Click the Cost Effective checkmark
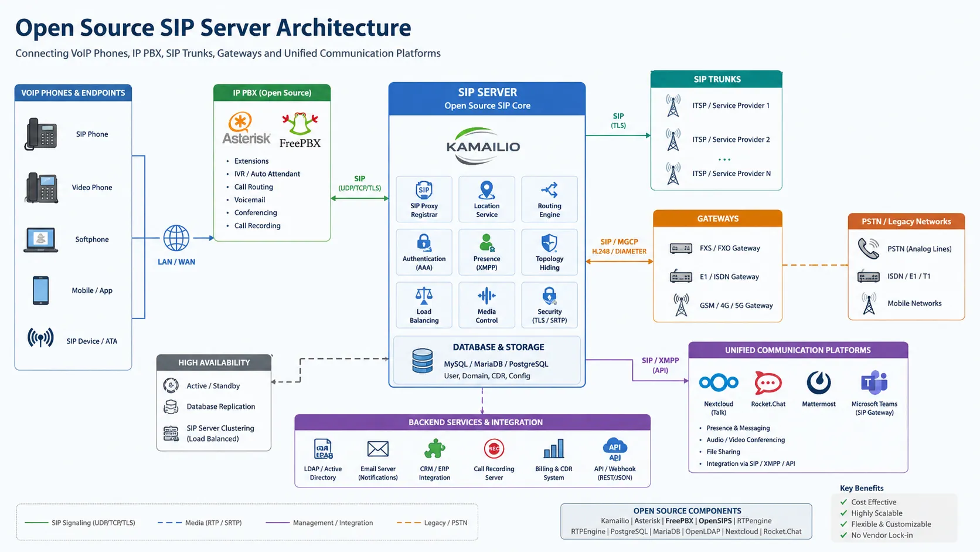 click(x=844, y=502)
